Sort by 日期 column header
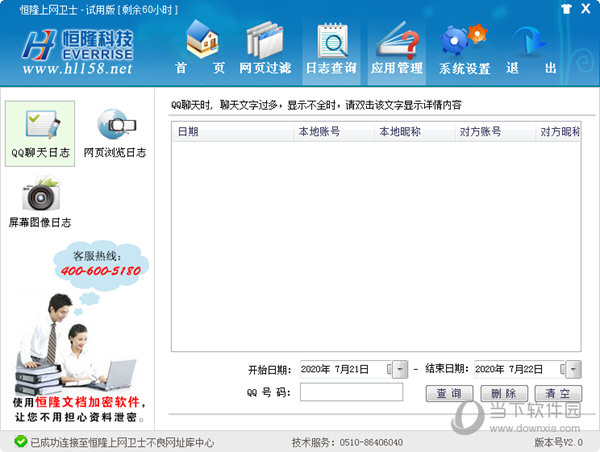 [233, 132]
